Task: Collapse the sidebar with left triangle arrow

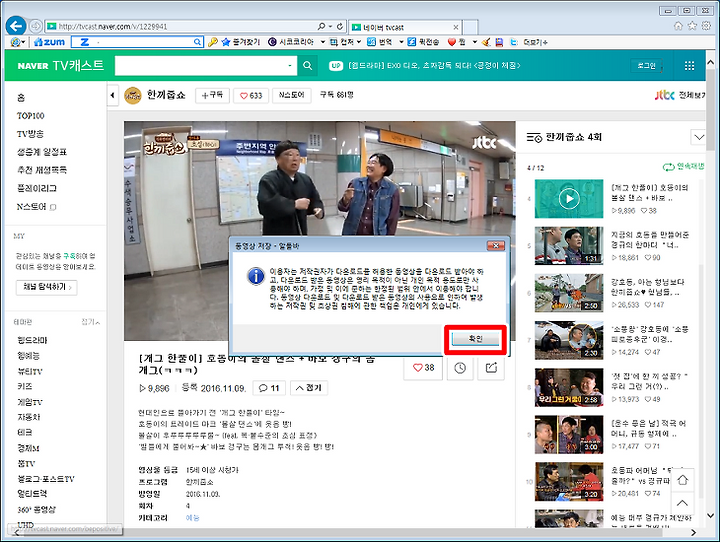Action: click(x=112, y=96)
